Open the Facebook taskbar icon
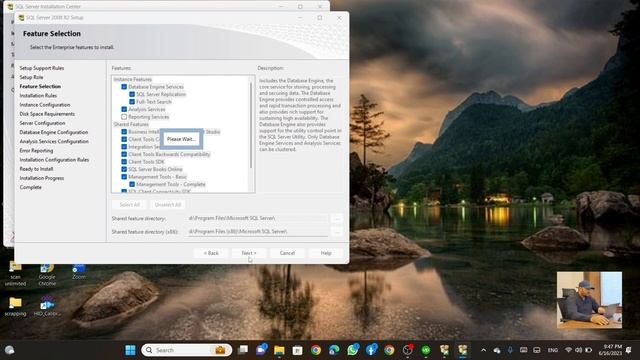Viewport: 640px width, 360px height. point(371,350)
